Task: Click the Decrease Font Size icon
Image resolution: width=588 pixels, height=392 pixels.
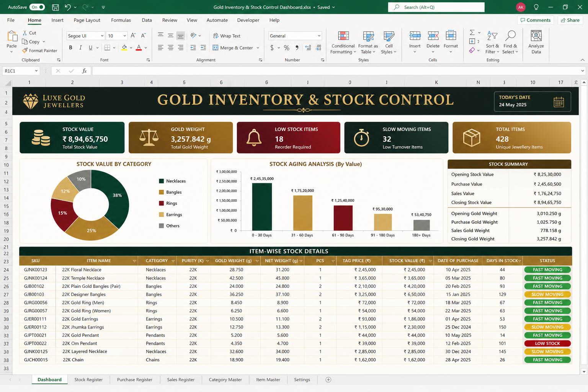Action: point(144,36)
